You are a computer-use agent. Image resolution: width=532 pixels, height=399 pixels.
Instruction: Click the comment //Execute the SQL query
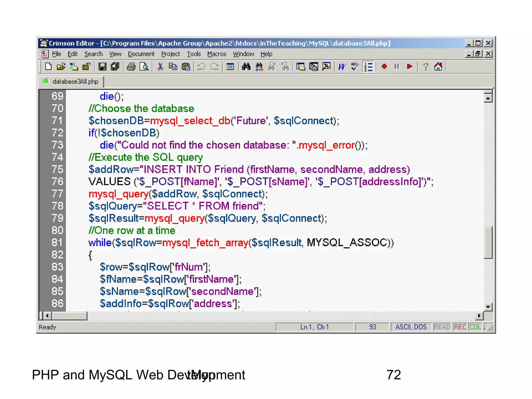click(145, 157)
